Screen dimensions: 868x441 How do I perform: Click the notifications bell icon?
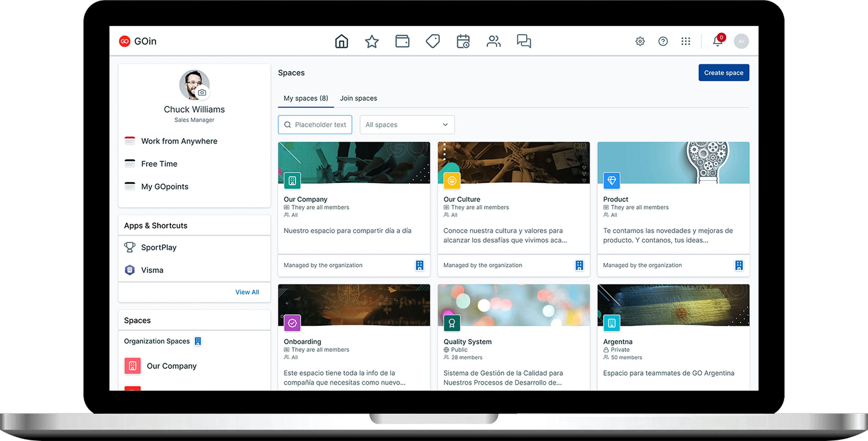(x=717, y=41)
